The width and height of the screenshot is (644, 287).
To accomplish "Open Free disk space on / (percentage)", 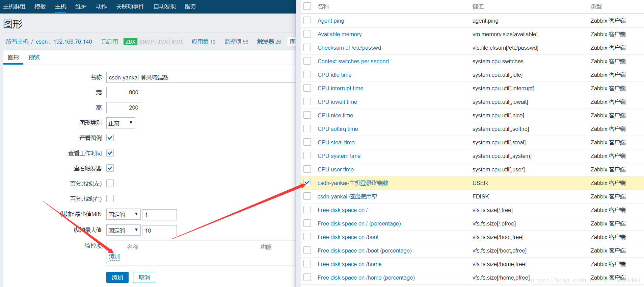I will tap(359, 223).
